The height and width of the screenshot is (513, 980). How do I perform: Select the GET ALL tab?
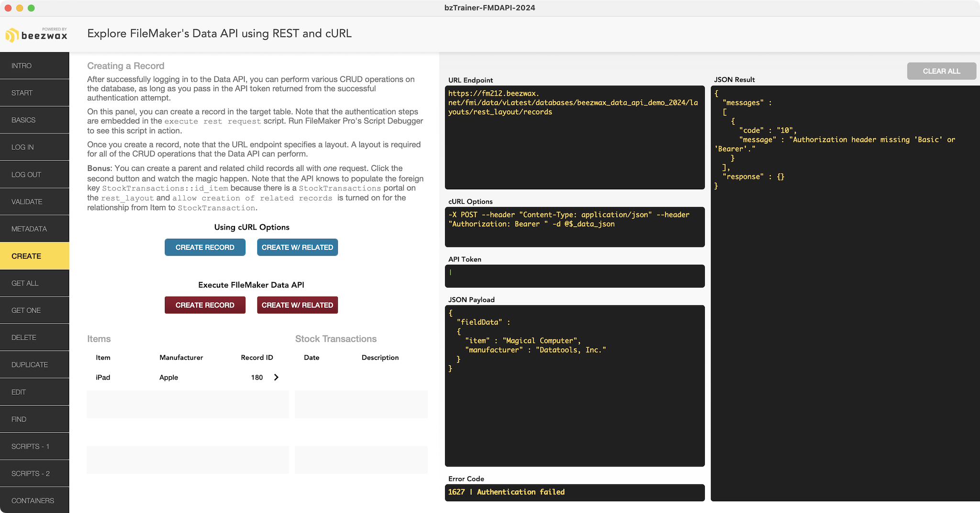(x=34, y=283)
